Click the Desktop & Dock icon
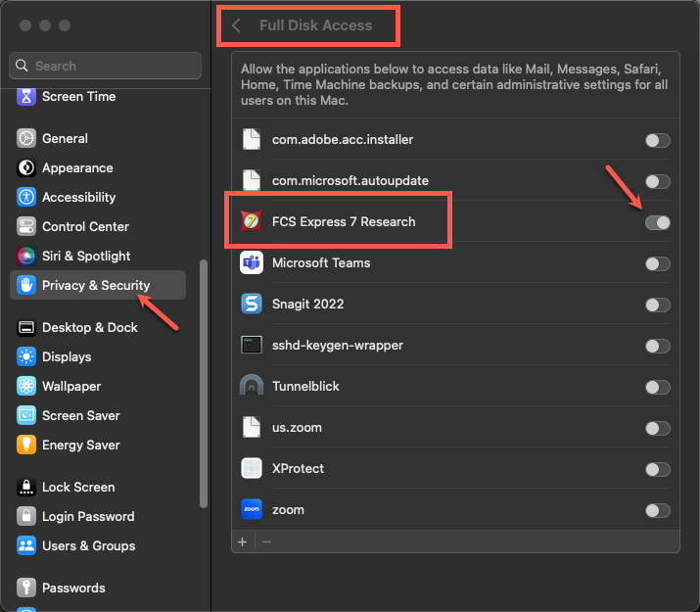Image resolution: width=700 pixels, height=612 pixels. (26, 328)
